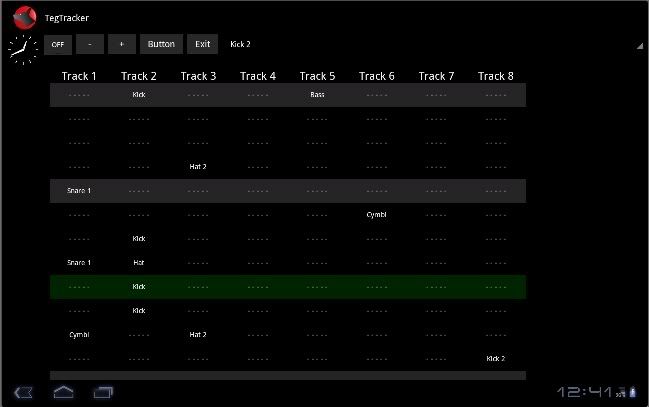Click the Cymbl cell in Track 6
The height and width of the screenshot is (407, 649).
pyautogui.click(x=376, y=214)
